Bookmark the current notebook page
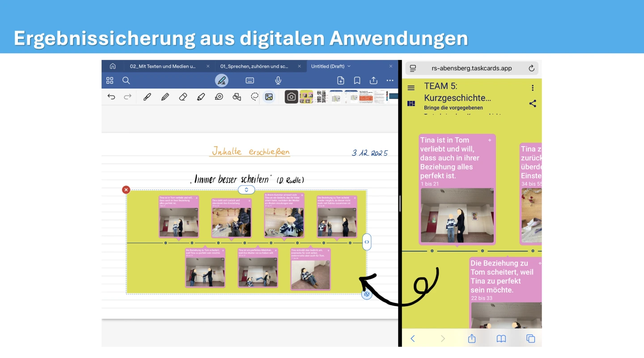This screenshot has height=358, width=644. (x=357, y=80)
